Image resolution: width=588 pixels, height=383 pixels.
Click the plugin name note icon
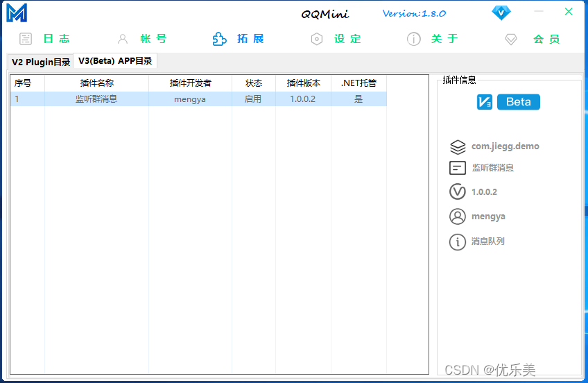pos(458,168)
